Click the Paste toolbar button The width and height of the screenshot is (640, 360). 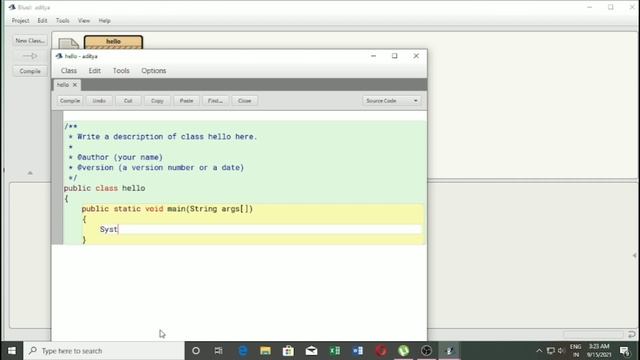187,100
